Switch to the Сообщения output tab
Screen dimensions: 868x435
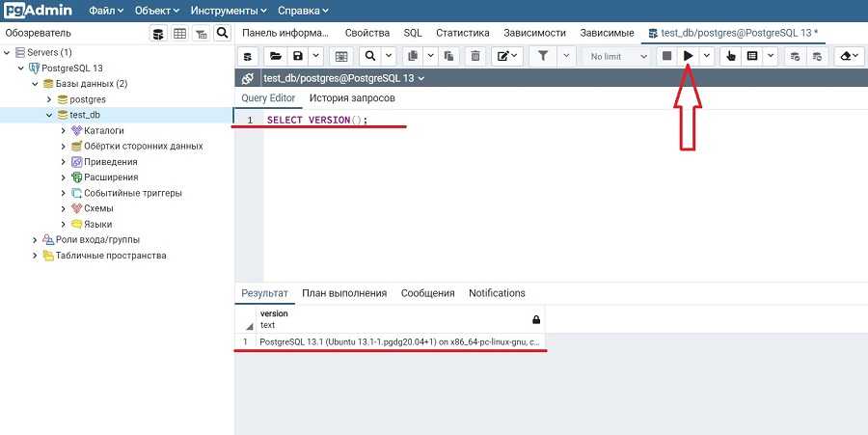click(427, 293)
